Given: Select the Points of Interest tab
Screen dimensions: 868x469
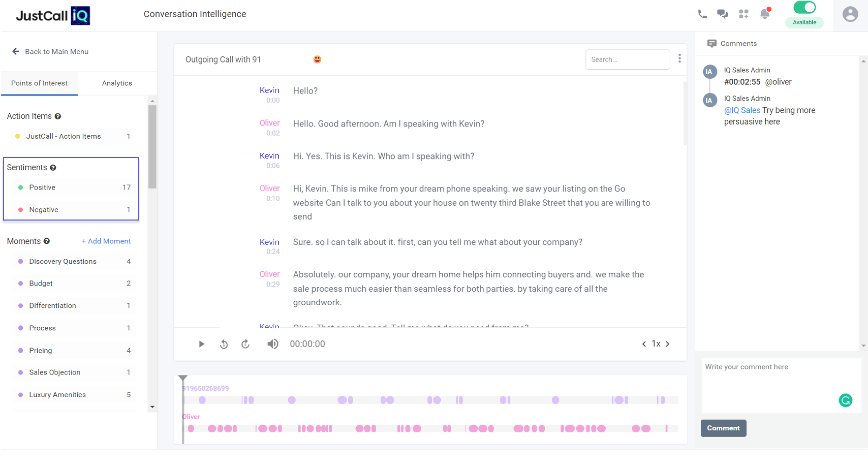Looking at the screenshot, I should [x=39, y=83].
